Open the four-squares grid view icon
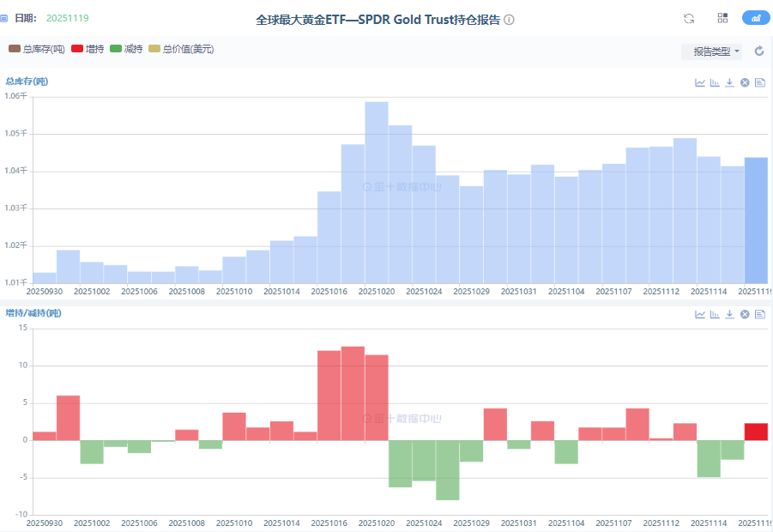The height and width of the screenshot is (532, 773). [x=722, y=18]
